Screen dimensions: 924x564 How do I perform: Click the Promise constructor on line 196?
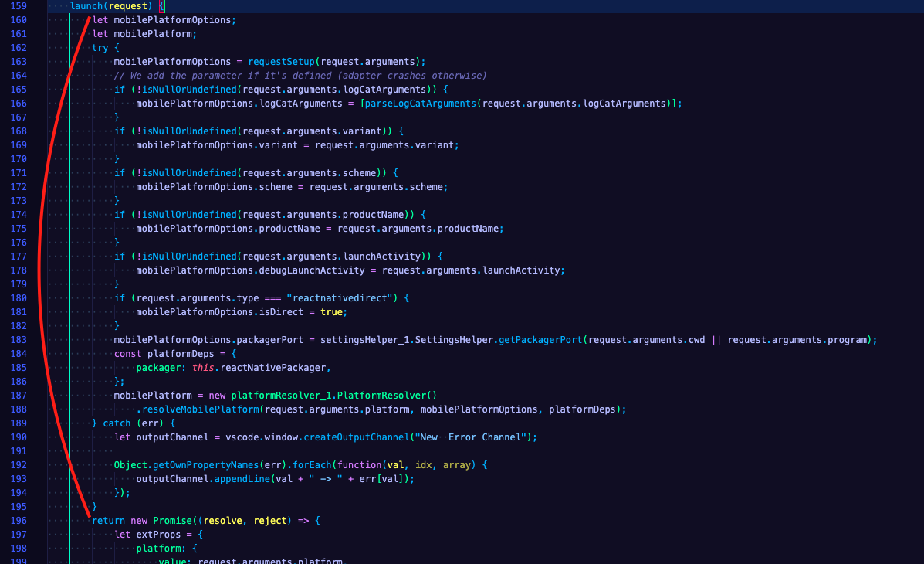[173, 520]
